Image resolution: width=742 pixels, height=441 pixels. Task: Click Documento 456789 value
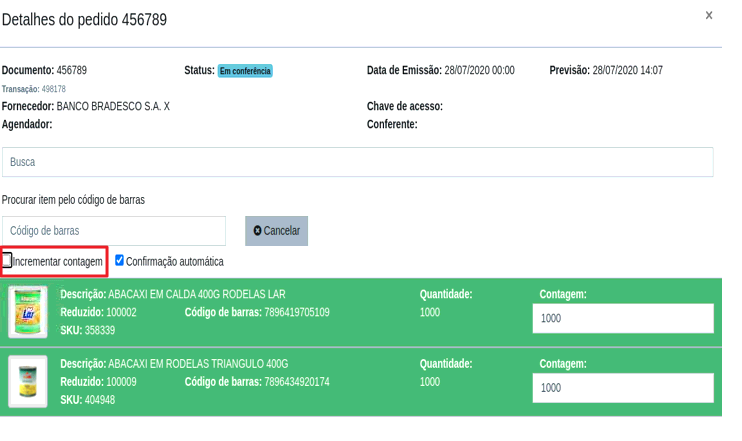[72, 71]
